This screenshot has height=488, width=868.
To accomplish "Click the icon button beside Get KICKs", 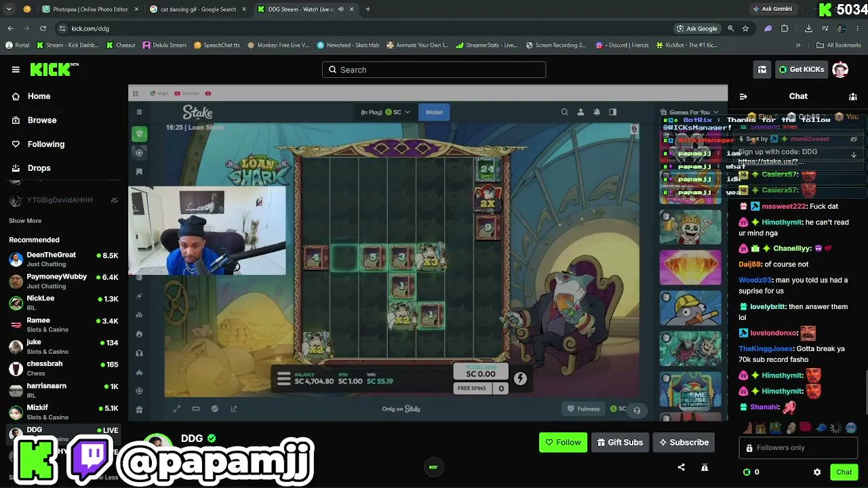I will (762, 69).
